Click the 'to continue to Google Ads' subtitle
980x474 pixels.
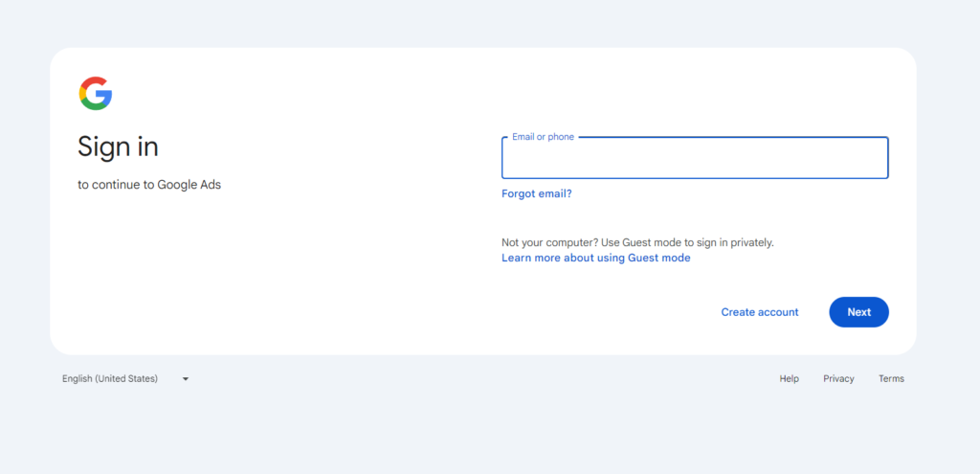coord(148,185)
